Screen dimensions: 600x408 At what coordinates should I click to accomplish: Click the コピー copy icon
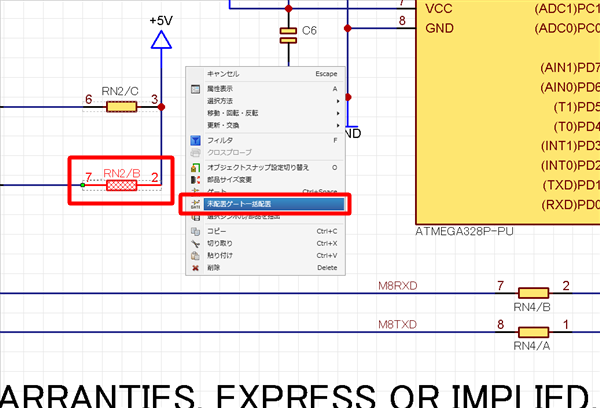pos(195,231)
